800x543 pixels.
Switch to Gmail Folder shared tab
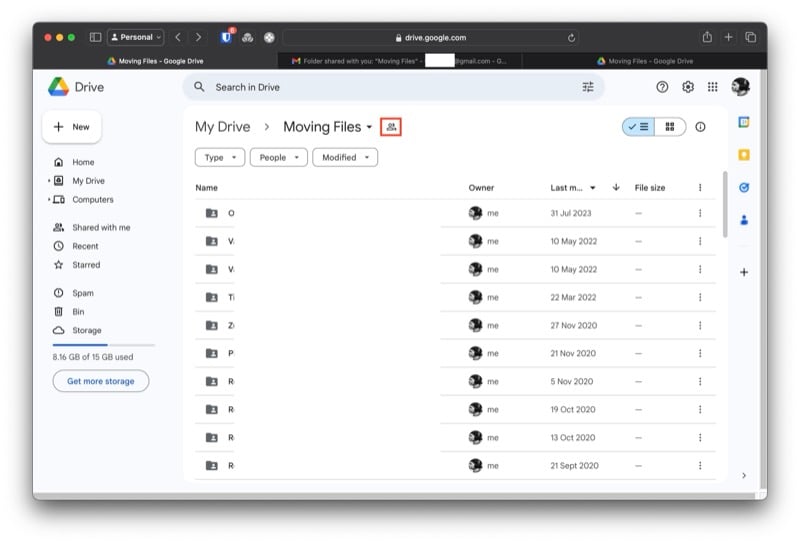(399, 61)
